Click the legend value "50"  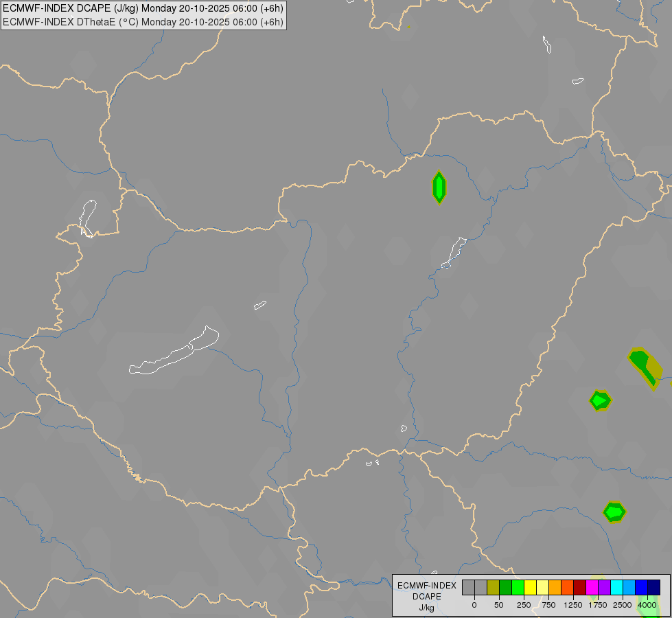[x=499, y=605]
